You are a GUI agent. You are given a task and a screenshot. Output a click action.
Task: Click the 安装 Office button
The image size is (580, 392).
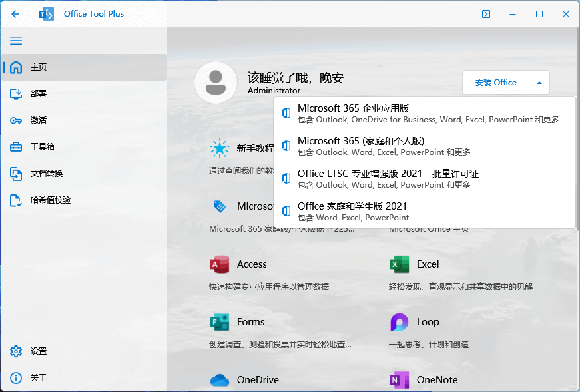click(495, 83)
